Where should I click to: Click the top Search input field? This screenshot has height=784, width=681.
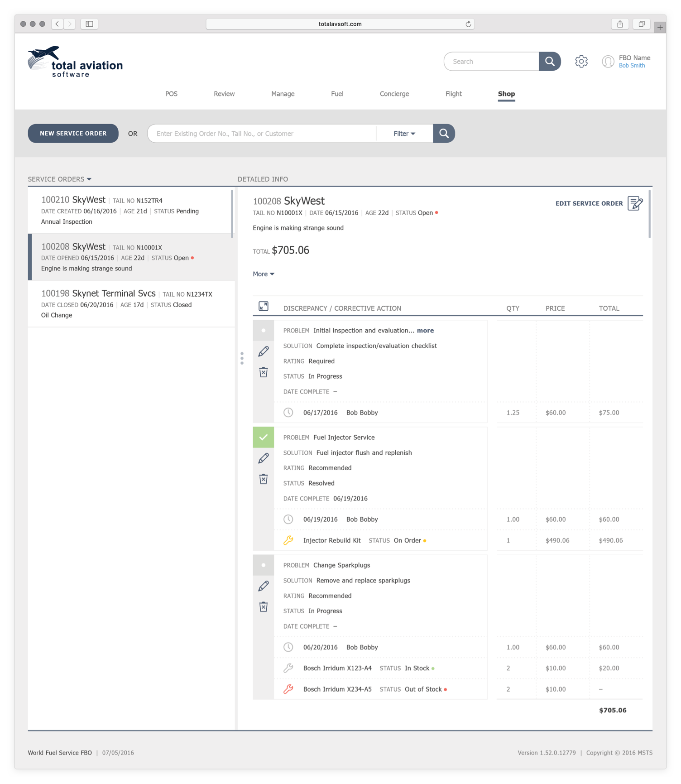492,61
